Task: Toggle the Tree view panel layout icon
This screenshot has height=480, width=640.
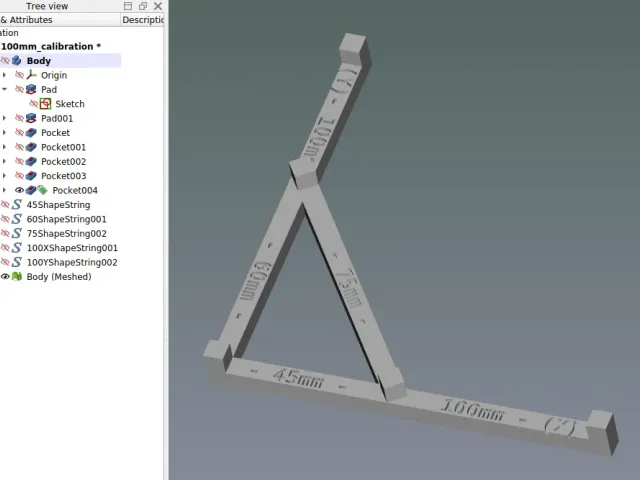Action: pos(128,6)
